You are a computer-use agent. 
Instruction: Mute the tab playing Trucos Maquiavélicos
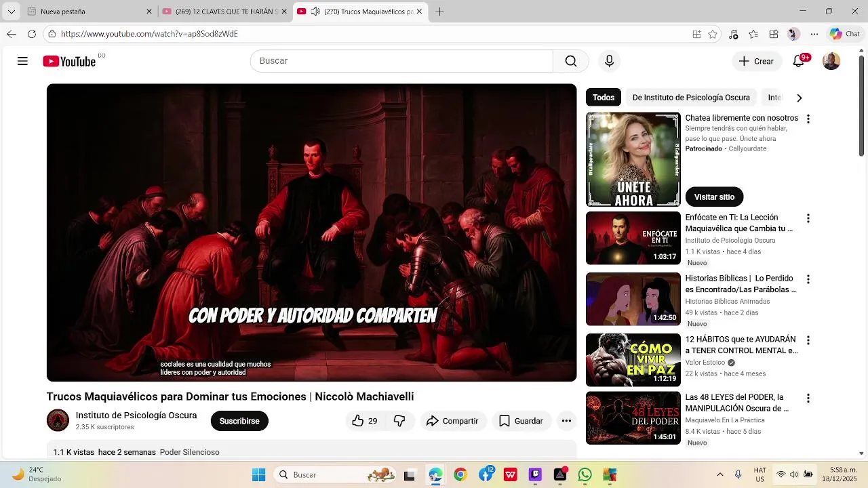pos(315,12)
